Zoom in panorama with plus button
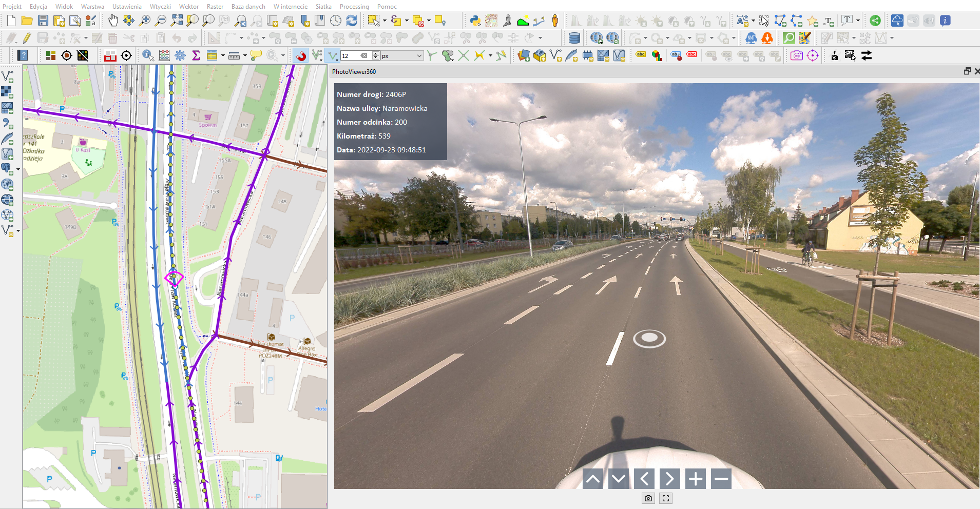 (x=696, y=479)
